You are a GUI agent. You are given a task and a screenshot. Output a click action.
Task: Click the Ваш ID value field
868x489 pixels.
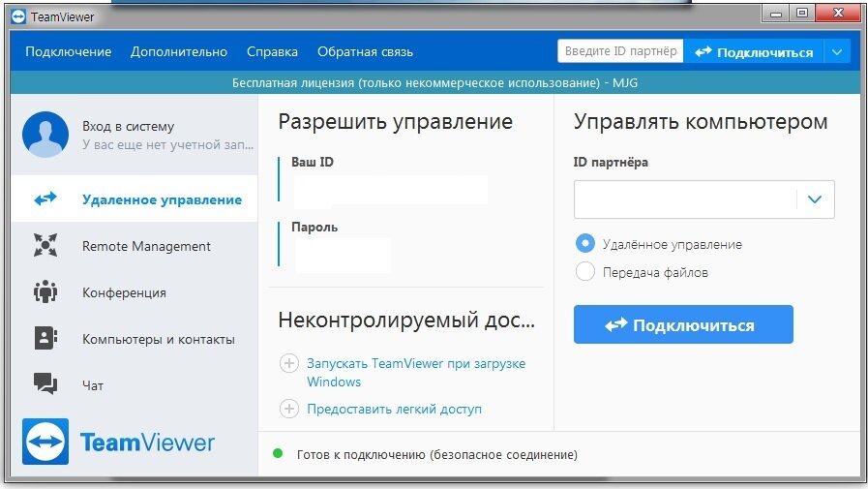(391, 191)
